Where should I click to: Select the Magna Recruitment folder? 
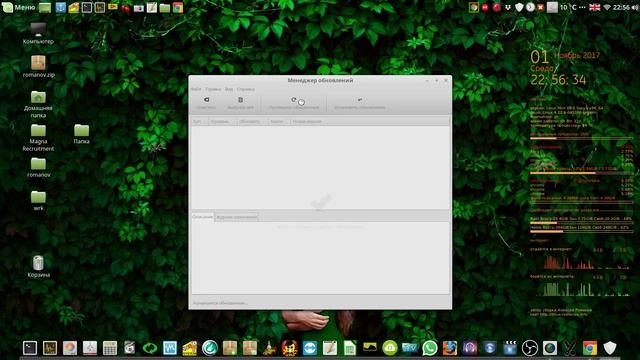coord(38,138)
